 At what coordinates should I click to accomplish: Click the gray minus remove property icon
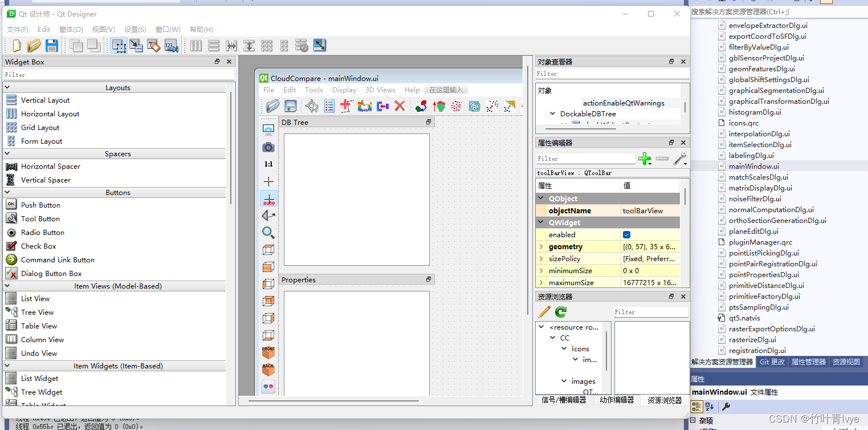[662, 159]
